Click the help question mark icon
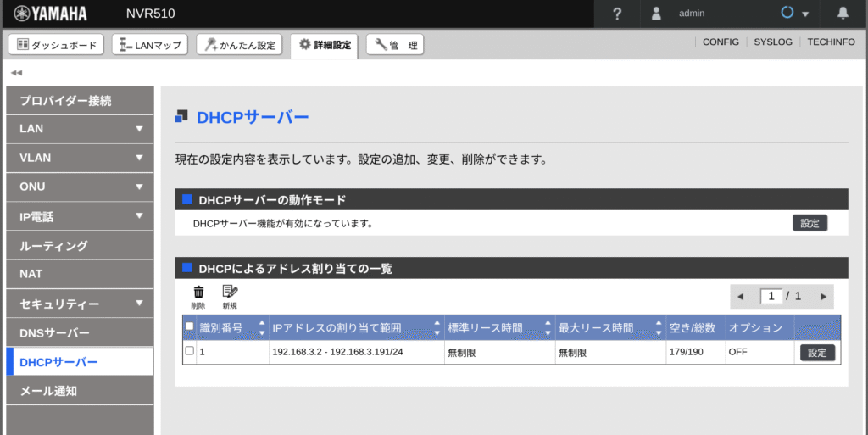868x435 pixels. 617,14
